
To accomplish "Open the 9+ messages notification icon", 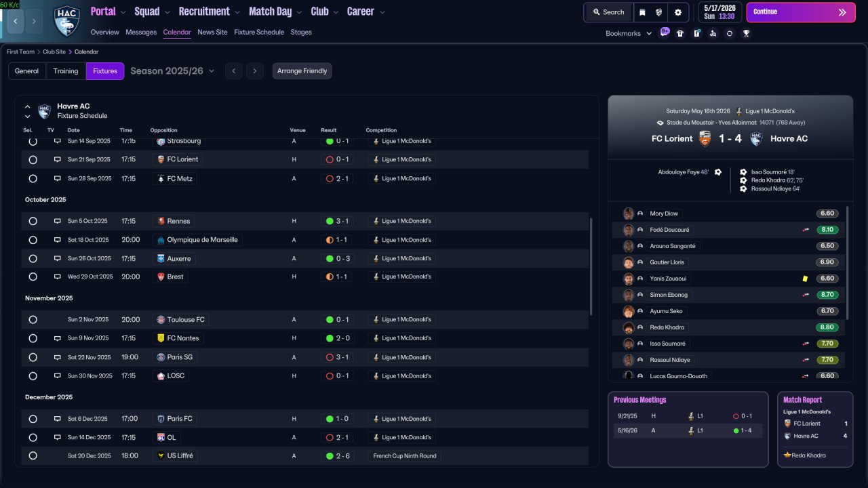I will click(x=664, y=33).
